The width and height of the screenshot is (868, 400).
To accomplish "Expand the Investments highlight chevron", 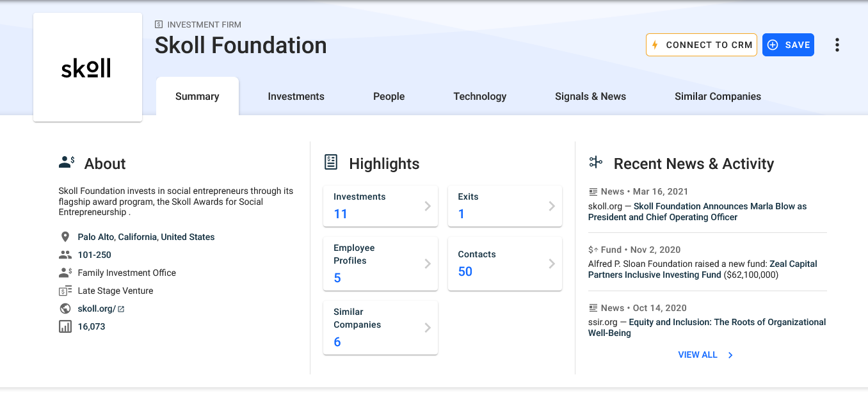I will coord(428,206).
